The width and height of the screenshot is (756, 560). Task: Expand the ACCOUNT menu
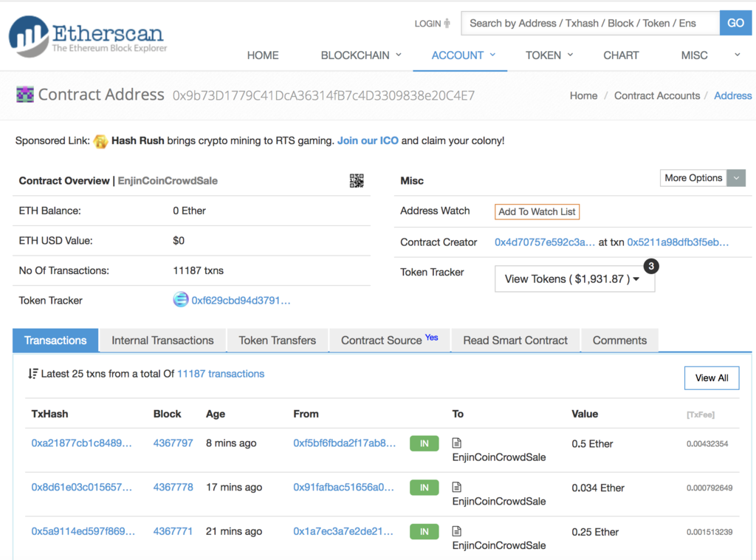pyautogui.click(x=464, y=55)
